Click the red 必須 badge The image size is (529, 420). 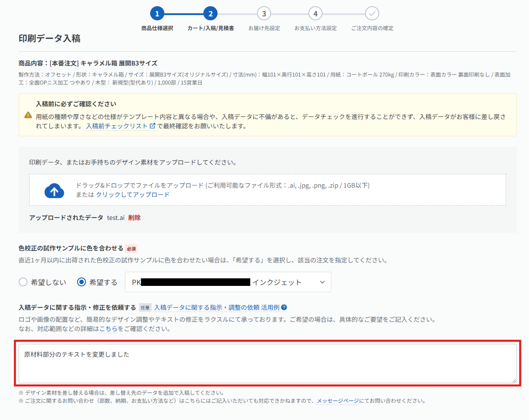tap(131, 249)
